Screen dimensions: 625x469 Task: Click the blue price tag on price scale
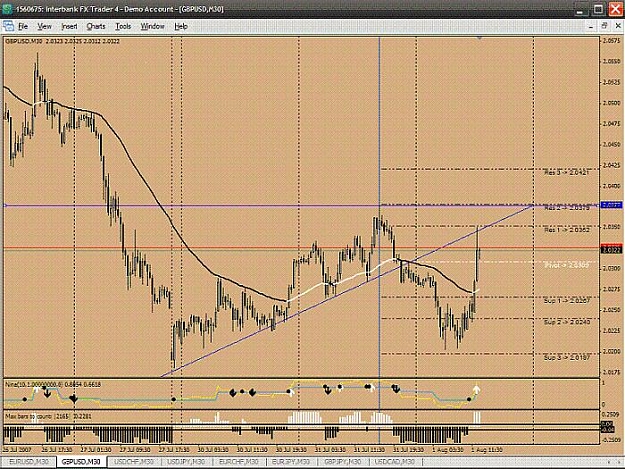click(611, 205)
